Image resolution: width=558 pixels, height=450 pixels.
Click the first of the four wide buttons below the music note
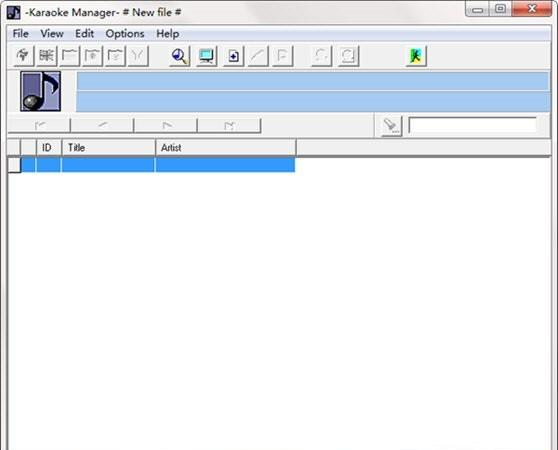coord(39,125)
